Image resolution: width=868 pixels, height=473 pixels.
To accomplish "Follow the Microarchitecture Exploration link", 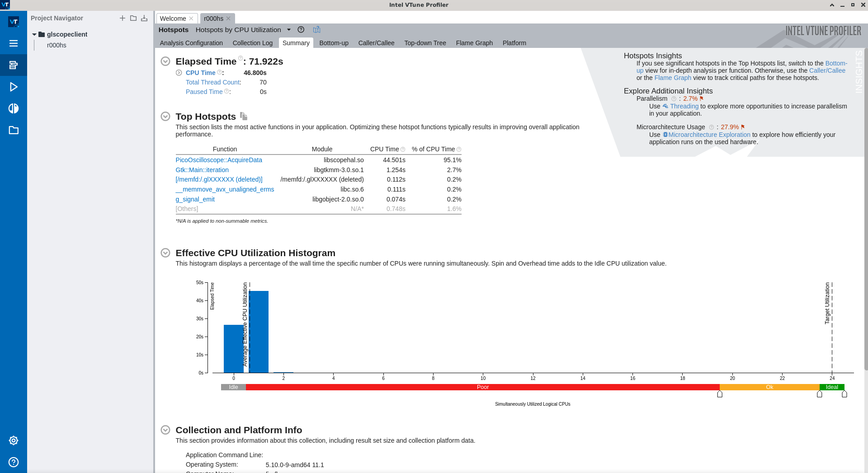I will pos(709,135).
